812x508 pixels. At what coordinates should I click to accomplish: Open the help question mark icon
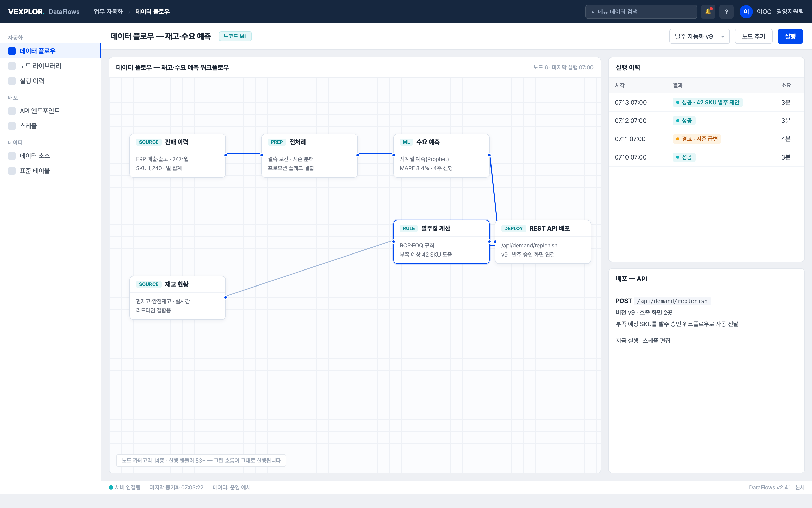(726, 12)
